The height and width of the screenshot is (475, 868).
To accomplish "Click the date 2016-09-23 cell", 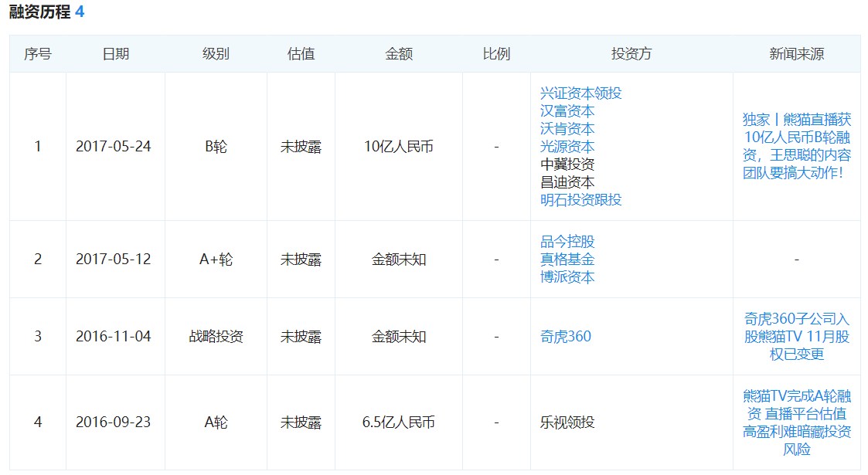I will [x=114, y=422].
